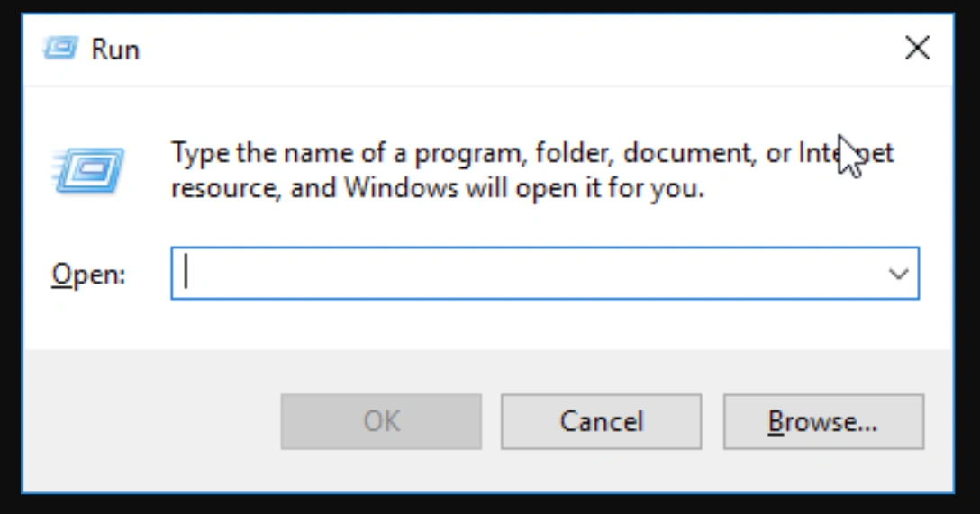Click the description line starting "Type the name"
This screenshot has width=980, height=514.
(531, 153)
